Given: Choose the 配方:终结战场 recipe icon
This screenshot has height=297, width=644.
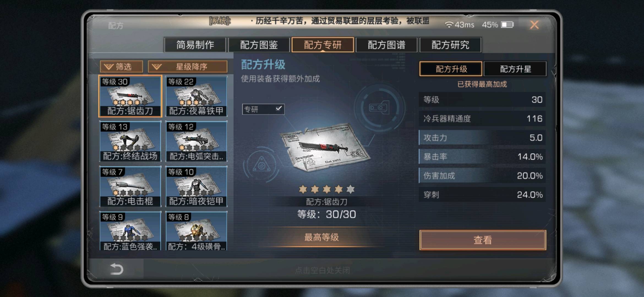Looking at the screenshot, I should tap(130, 141).
